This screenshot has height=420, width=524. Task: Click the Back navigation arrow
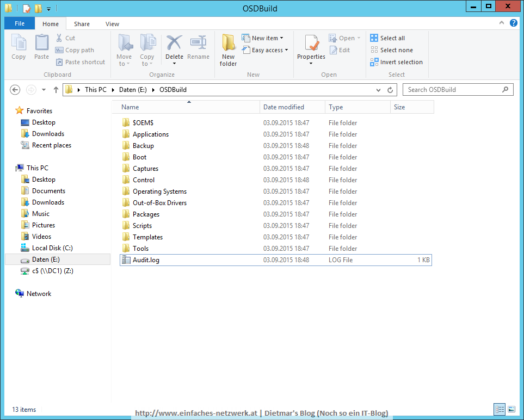tap(15, 90)
